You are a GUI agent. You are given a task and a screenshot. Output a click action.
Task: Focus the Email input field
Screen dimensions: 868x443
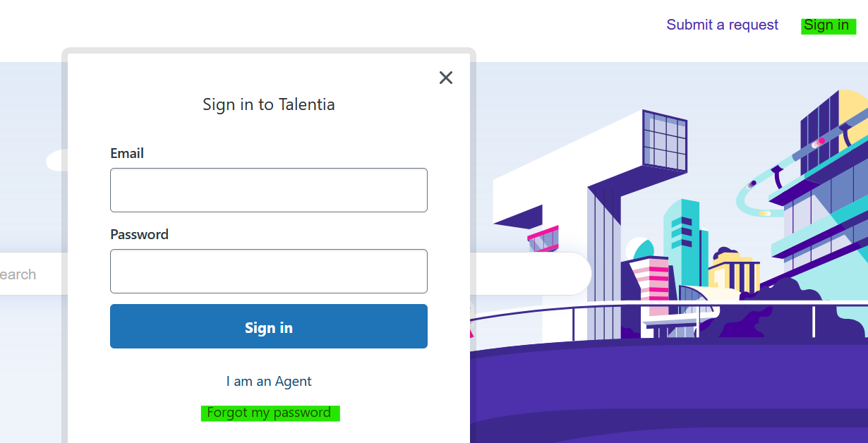pos(269,190)
